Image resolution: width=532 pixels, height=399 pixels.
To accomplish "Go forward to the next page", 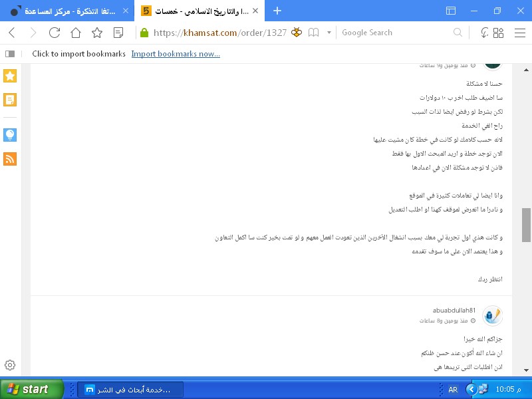I will (x=33, y=33).
